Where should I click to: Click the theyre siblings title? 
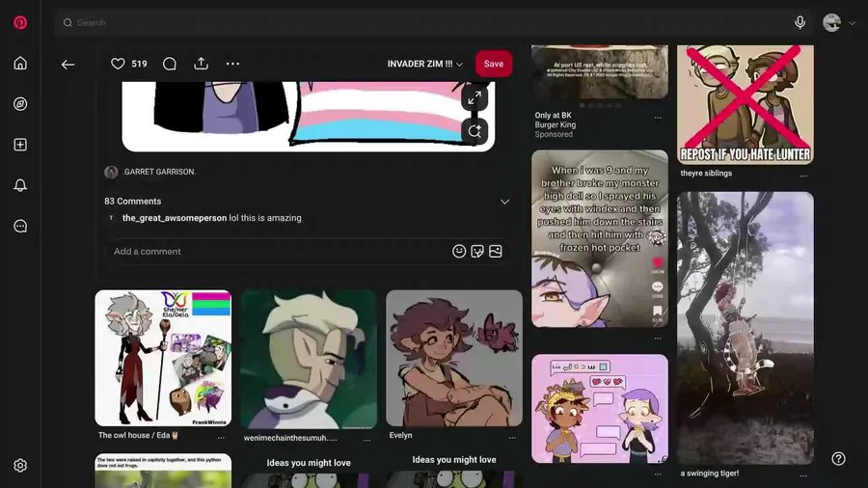coord(706,174)
